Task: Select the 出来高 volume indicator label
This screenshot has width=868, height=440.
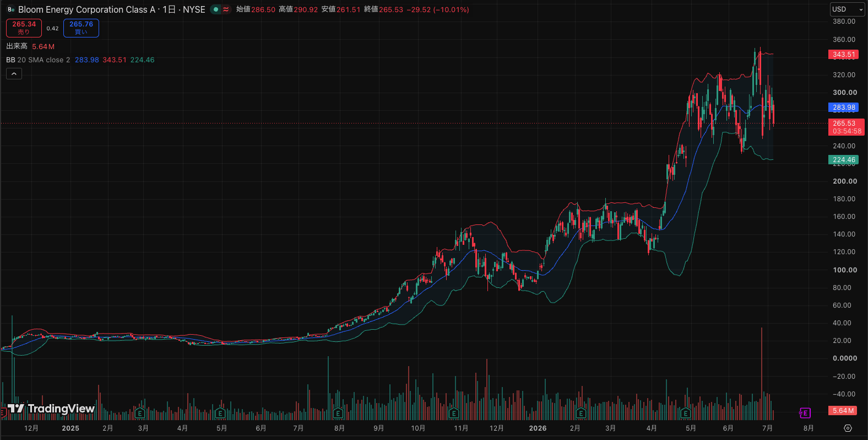Action: (x=17, y=46)
